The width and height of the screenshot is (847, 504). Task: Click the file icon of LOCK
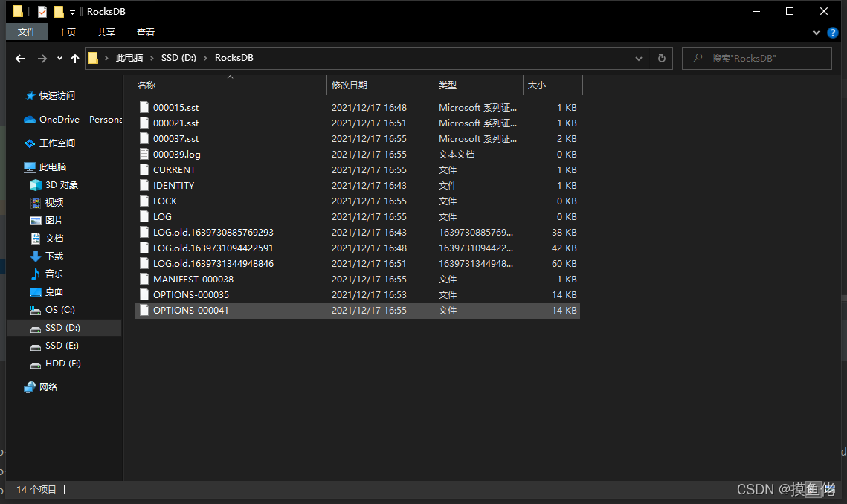click(144, 201)
